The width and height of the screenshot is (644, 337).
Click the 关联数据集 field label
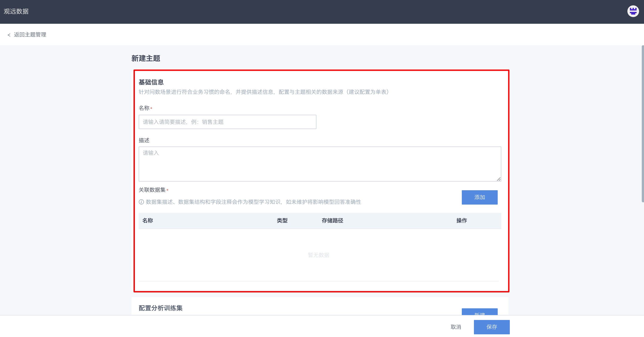point(152,190)
